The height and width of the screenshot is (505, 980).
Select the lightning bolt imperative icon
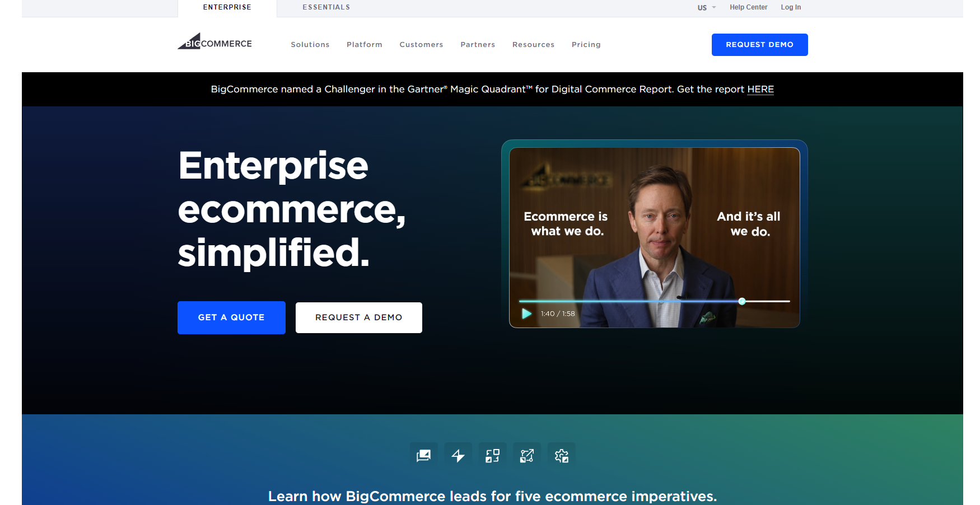point(458,456)
